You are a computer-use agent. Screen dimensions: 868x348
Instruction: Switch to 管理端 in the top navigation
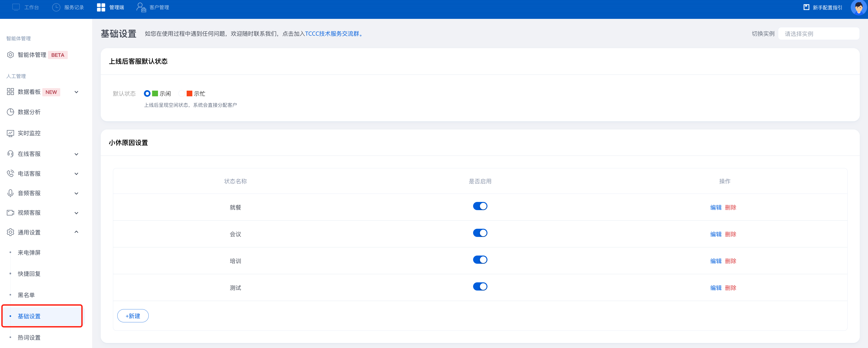pyautogui.click(x=110, y=7)
